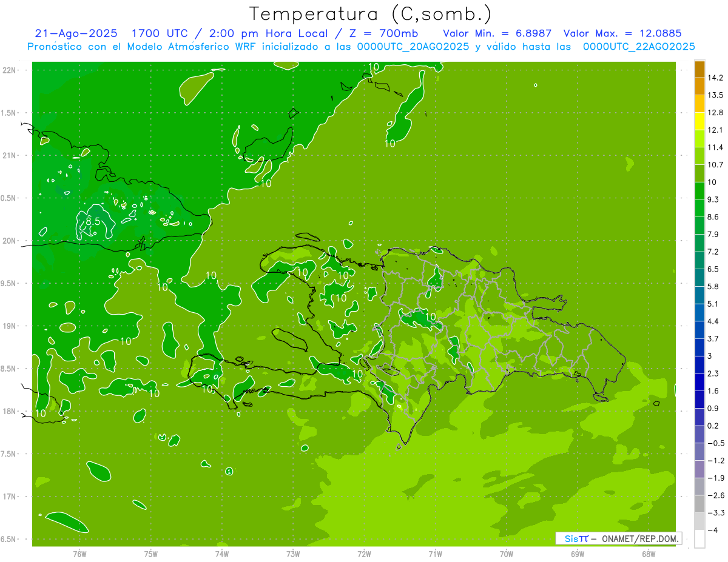Click the color bar value "14.2"
Image resolution: width=728 pixels, height=562 pixels.
pos(715,78)
